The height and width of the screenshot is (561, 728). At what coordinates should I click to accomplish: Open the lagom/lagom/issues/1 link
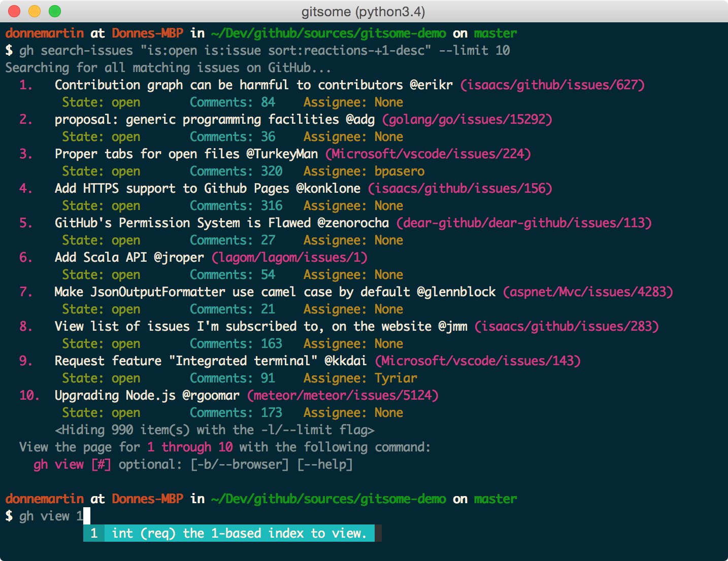(289, 257)
